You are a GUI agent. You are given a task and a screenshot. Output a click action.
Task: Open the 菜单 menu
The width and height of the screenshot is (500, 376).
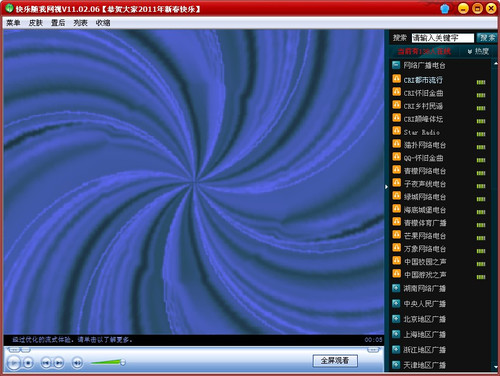tap(13, 23)
